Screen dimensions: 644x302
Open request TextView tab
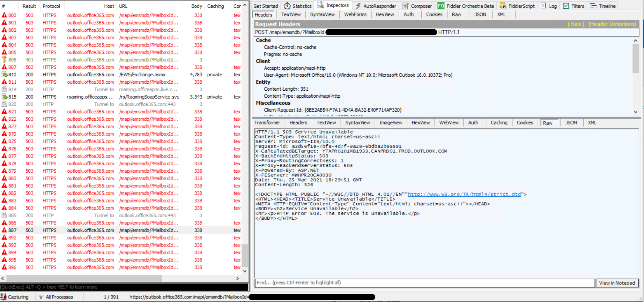(x=291, y=15)
